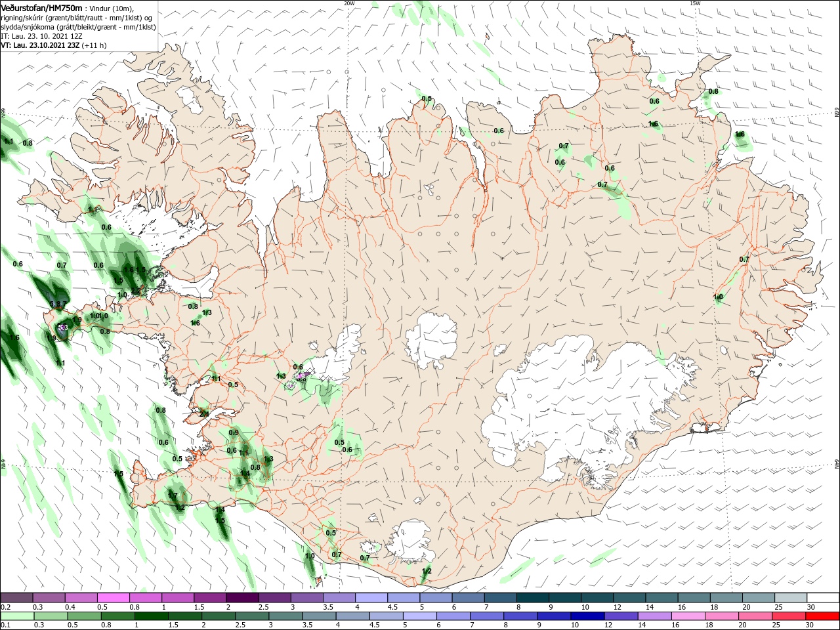Pick light grey upper swatch starting at 25
This screenshot has height=630, width=840.
791,598
